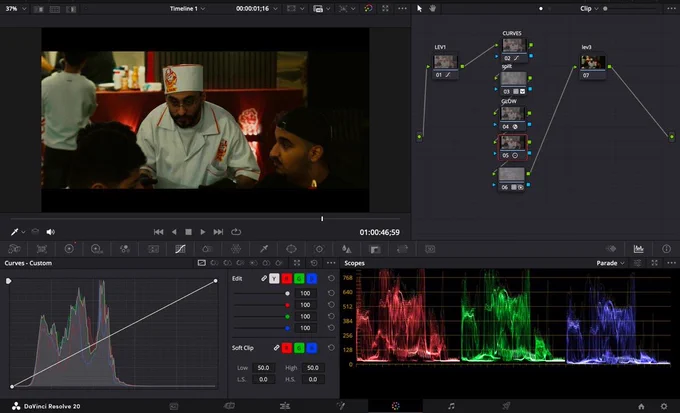Select the red Soft Clip channel

(287, 348)
